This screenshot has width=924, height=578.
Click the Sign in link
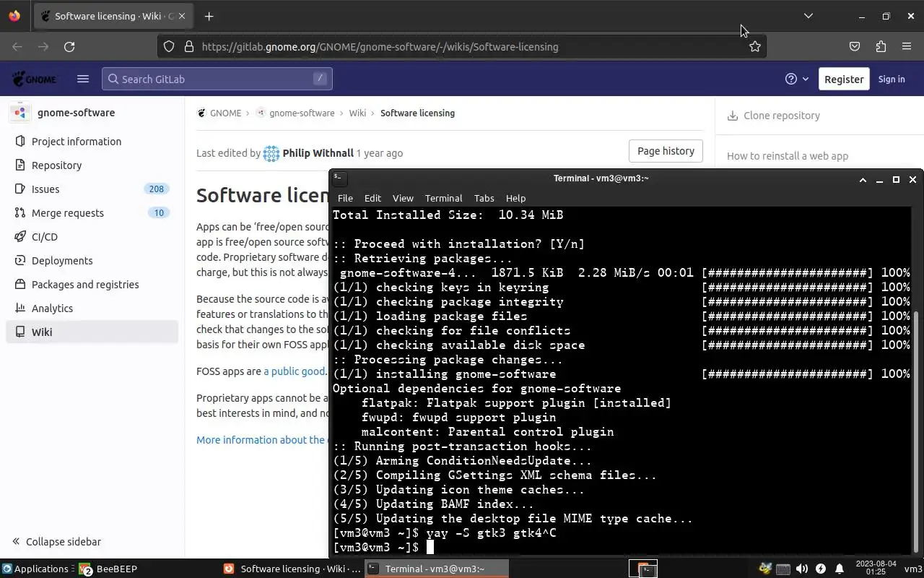(892, 79)
